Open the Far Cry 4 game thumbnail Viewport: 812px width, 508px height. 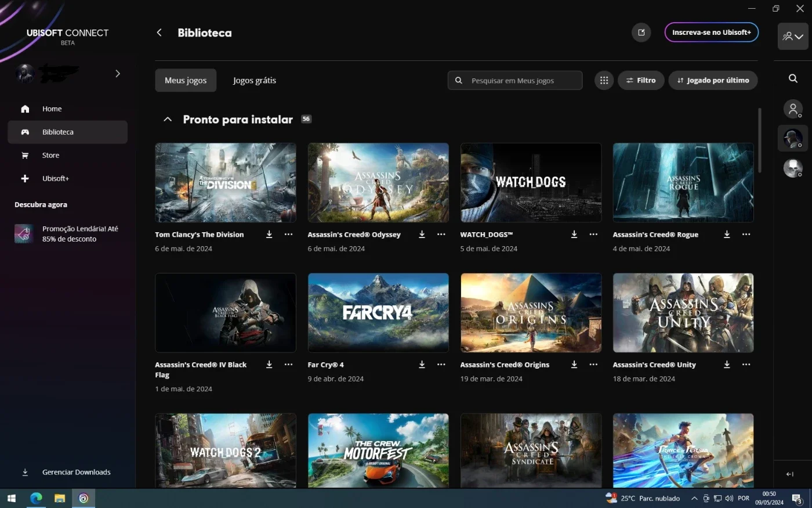[378, 313]
